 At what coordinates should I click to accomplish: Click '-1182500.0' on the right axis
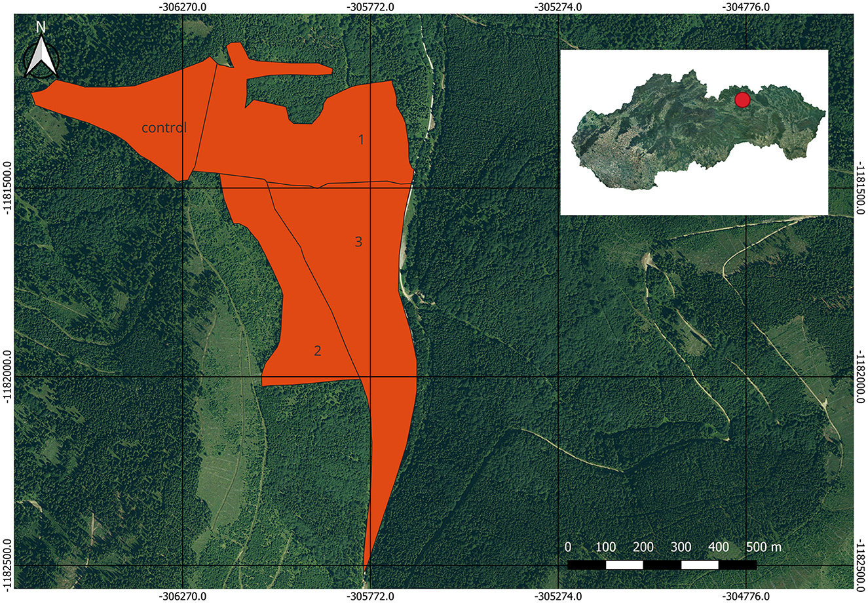[861, 565]
